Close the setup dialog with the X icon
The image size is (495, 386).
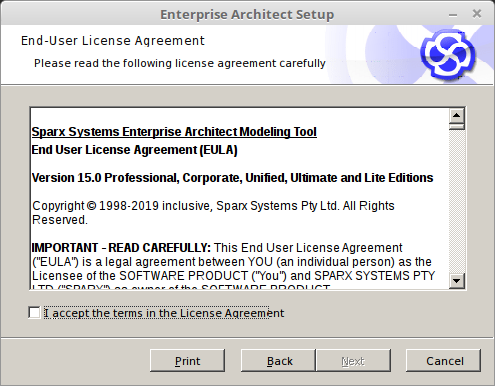(477, 14)
